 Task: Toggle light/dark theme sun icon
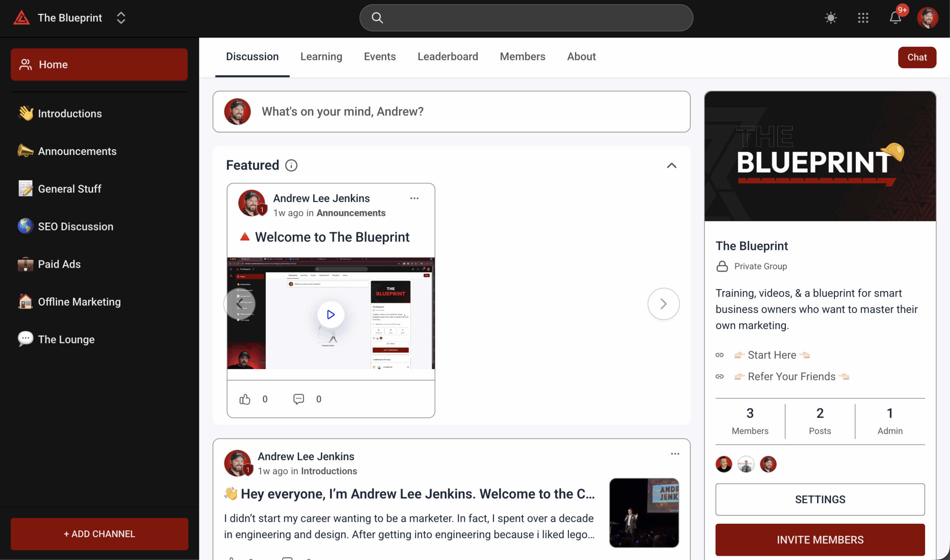coord(831,18)
